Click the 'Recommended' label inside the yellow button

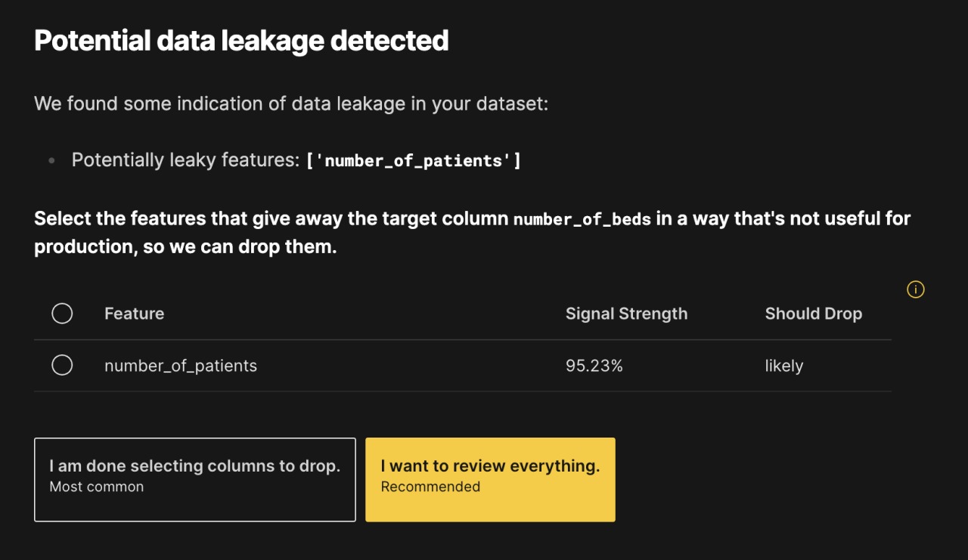coord(430,486)
